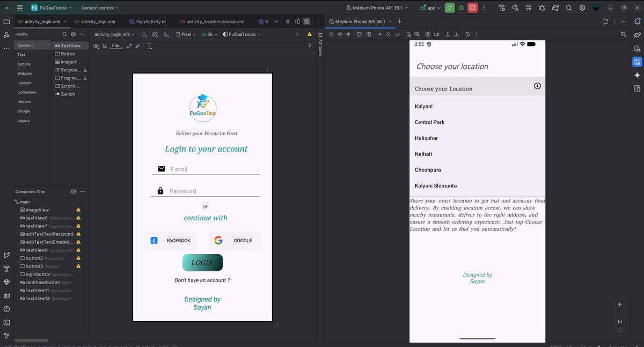Image resolution: width=644 pixels, height=347 pixels.
Task: Open the API level 36 dropdown
Action: 209,33
